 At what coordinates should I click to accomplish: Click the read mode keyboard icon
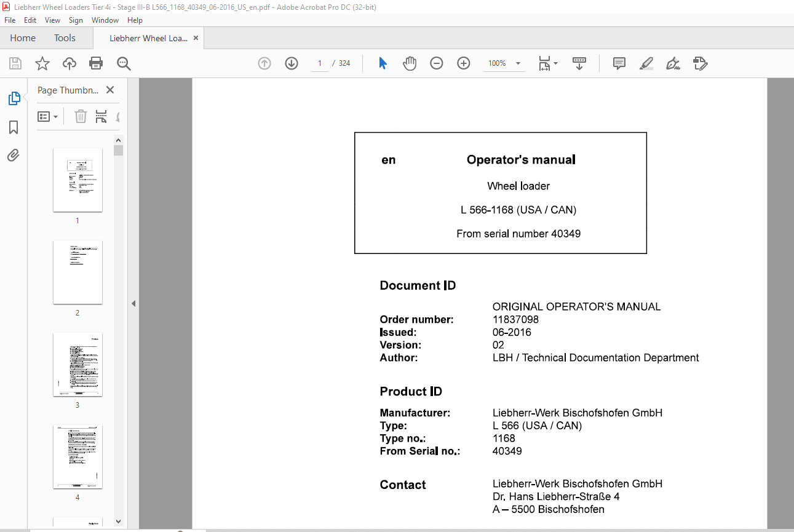point(579,63)
